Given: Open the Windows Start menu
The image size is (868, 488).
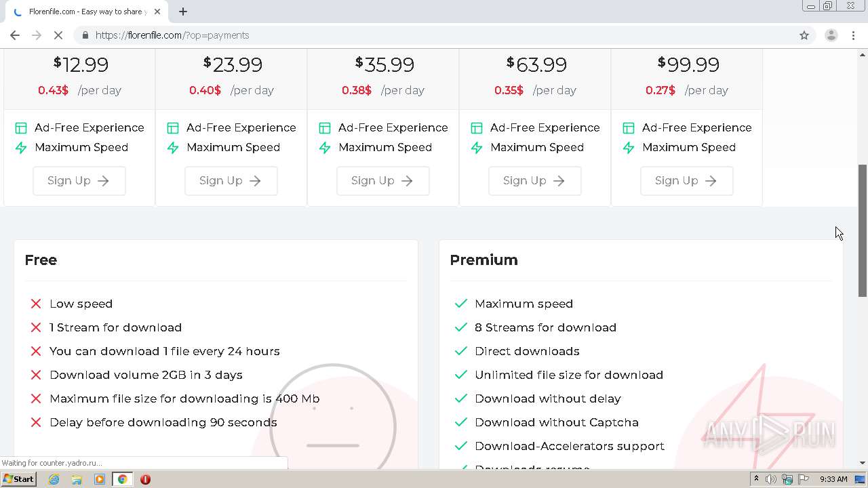Looking at the screenshot, I should (x=18, y=479).
